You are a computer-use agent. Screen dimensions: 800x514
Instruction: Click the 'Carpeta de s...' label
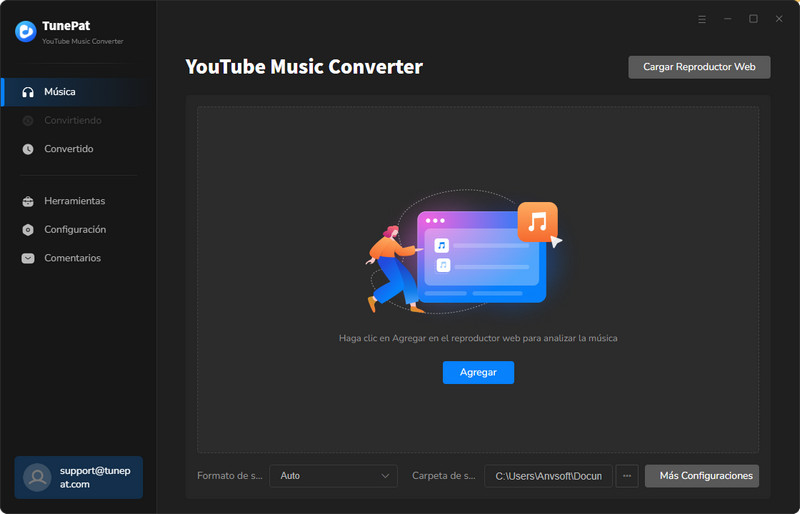(x=443, y=476)
